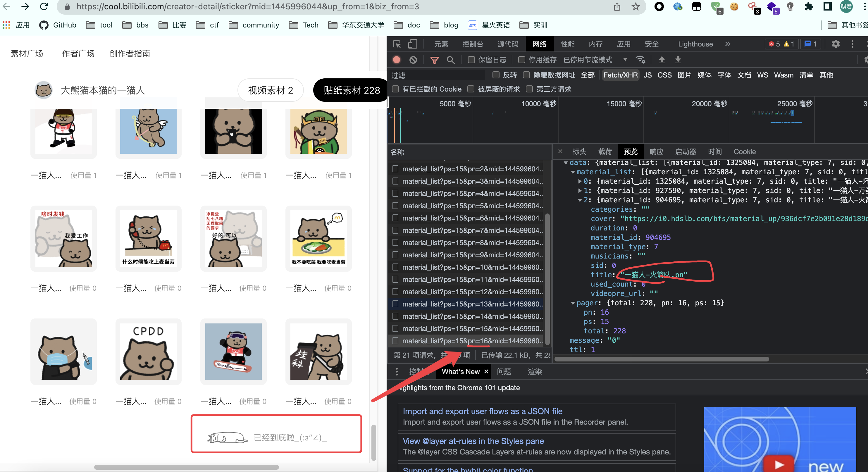868x472 pixels.
Task: Open the CPDD cat sticker thumbnail
Action: (x=148, y=352)
